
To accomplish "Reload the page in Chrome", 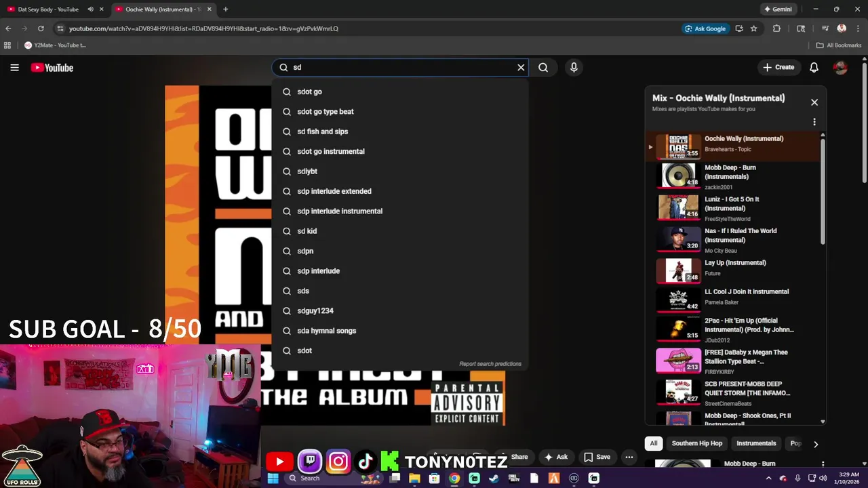I will coord(41,28).
